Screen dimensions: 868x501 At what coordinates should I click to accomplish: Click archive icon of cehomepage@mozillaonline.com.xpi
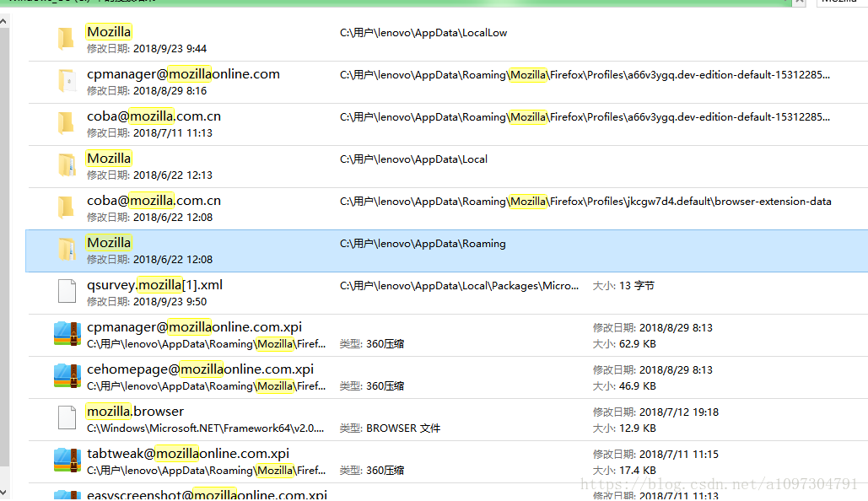(x=67, y=376)
